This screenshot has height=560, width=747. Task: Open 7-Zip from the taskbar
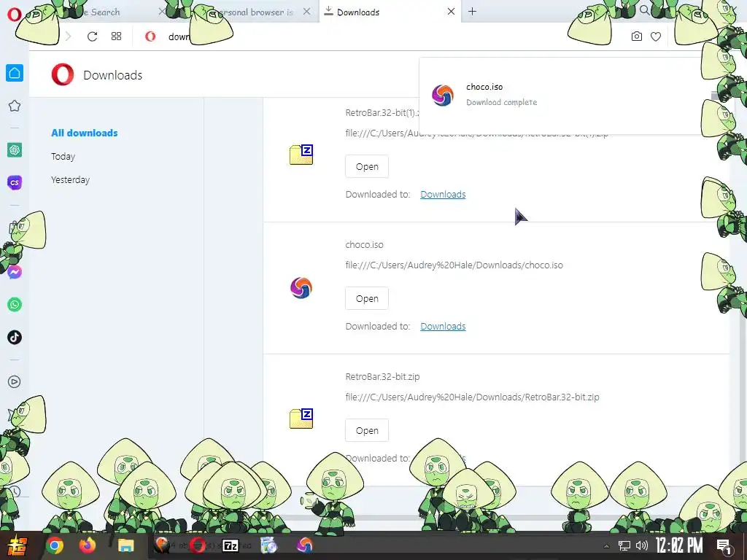[x=231, y=545]
